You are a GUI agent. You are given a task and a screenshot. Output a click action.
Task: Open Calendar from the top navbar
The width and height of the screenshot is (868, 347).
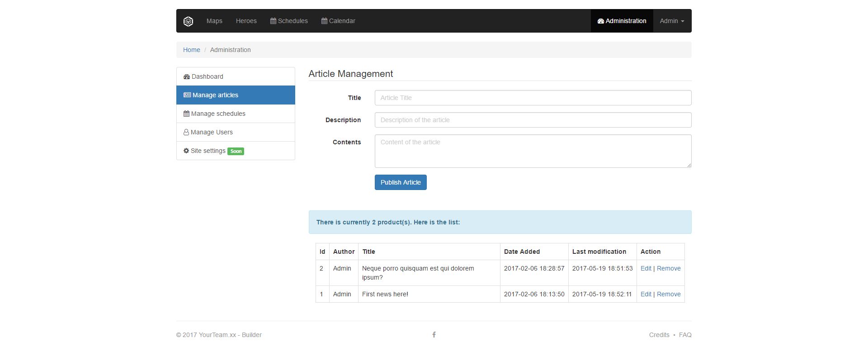click(338, 21)
